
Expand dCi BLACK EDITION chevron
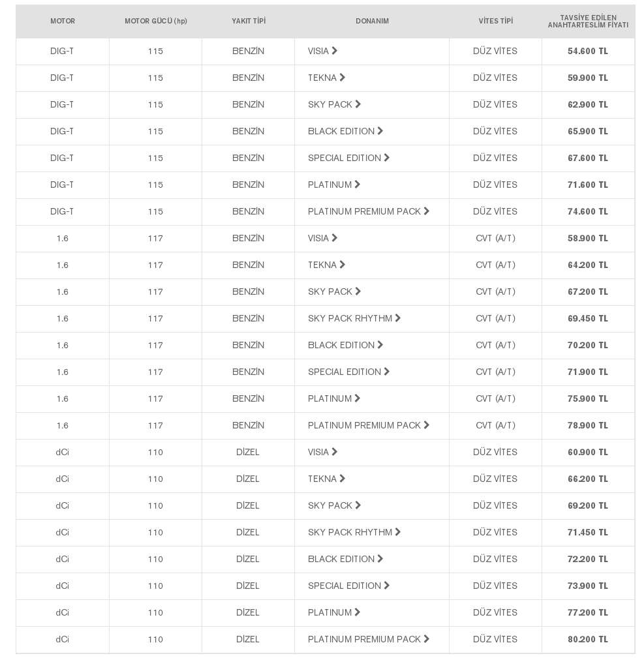click(380, 559)
